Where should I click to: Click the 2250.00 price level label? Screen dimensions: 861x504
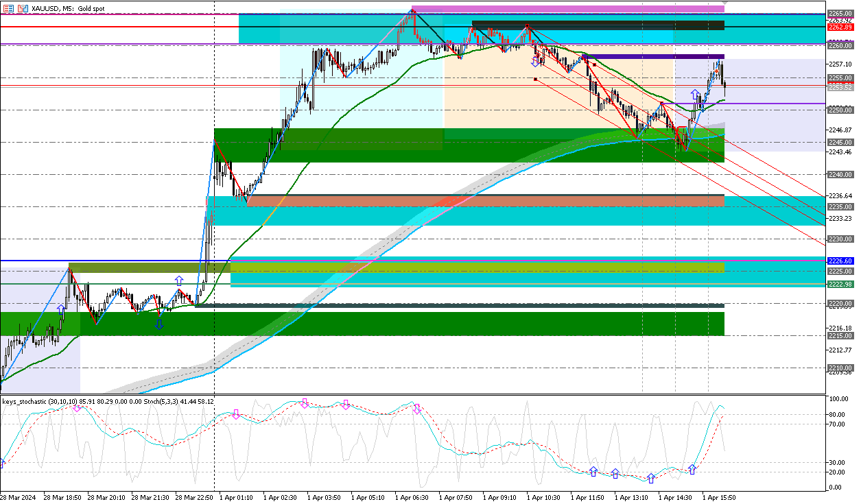tap(840, 110)
